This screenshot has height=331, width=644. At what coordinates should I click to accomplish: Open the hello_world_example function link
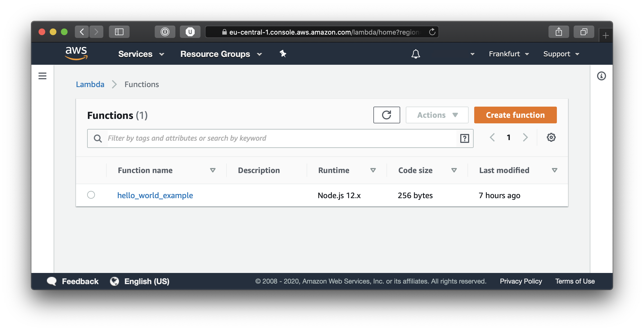click(155, 195)
